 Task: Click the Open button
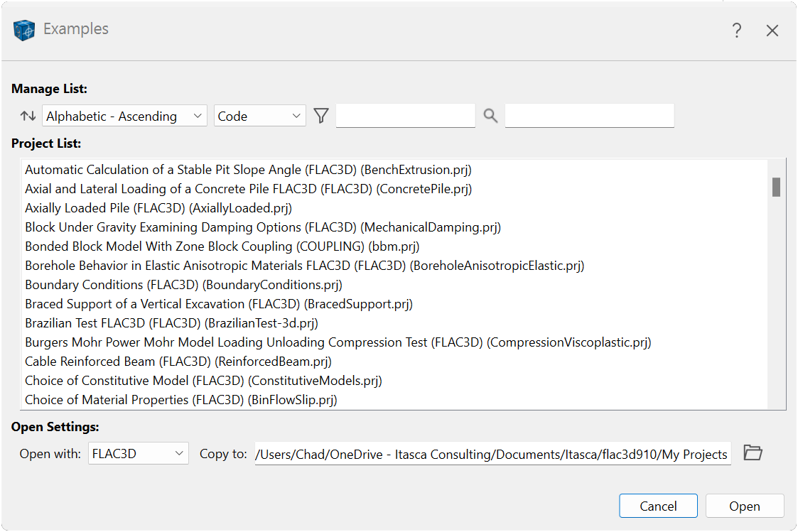744,506
